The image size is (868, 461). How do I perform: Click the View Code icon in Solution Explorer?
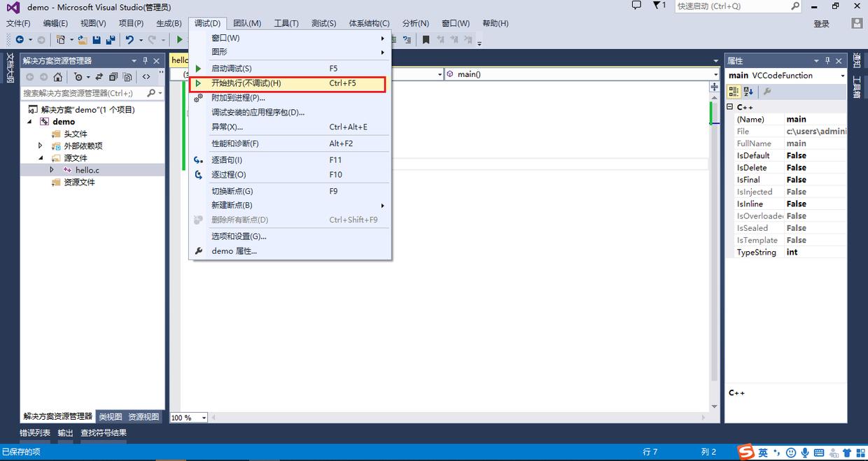[147, 77]
